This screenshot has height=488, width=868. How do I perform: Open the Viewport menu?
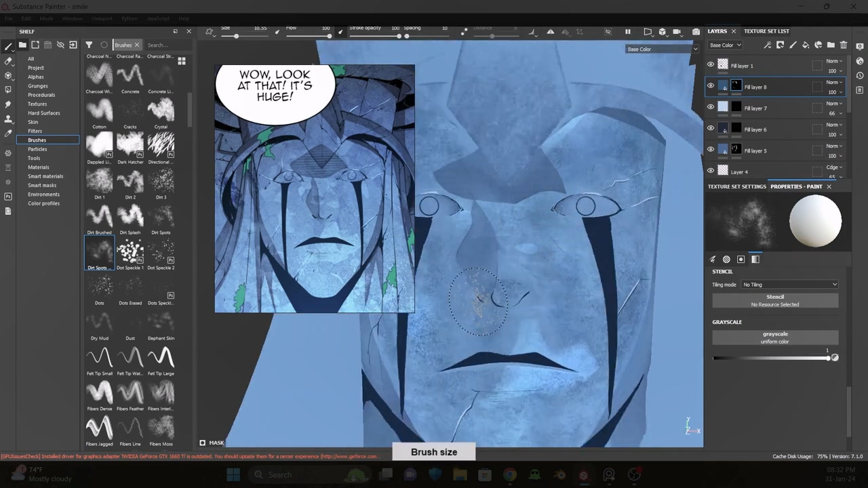coord(102,18)
